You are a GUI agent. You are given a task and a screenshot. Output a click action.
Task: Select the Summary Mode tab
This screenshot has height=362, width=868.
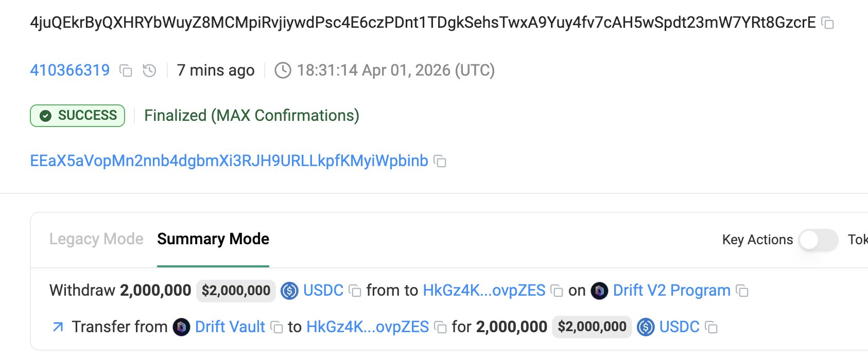pyautogui.click(x=213, y=239)
